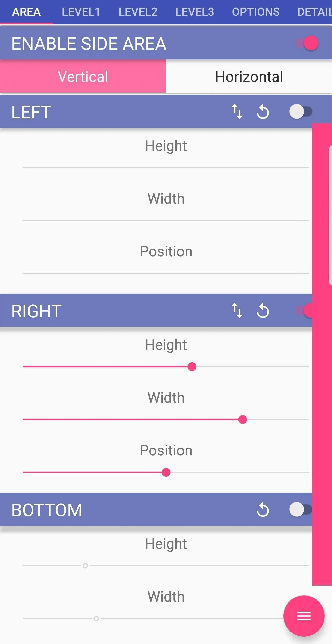Open the OPTIONS tab
332x644 pixels.
(x=256, y=12)
